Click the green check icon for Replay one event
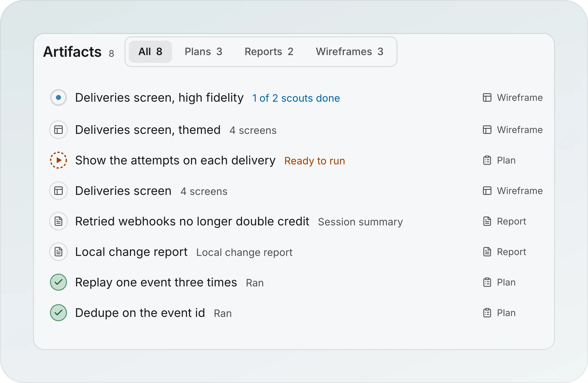Viewport: 588px width, 383px height. (x=58, y=282)
